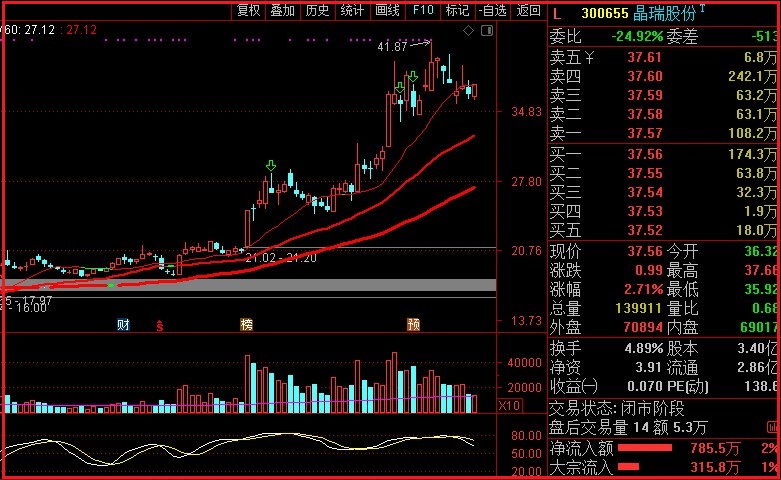781x480 pixels.
Task: Click the T superscript after 晶瑞股份
Action: pos(702,8)
